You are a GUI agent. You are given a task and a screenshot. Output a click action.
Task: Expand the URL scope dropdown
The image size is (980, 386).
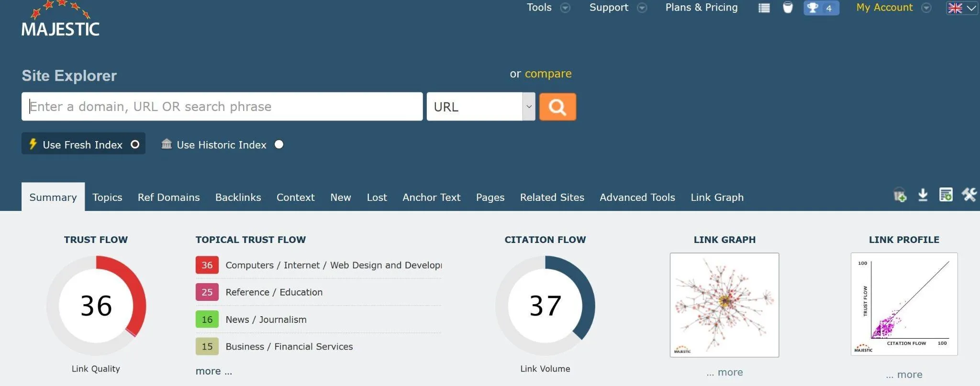(481, 107)
